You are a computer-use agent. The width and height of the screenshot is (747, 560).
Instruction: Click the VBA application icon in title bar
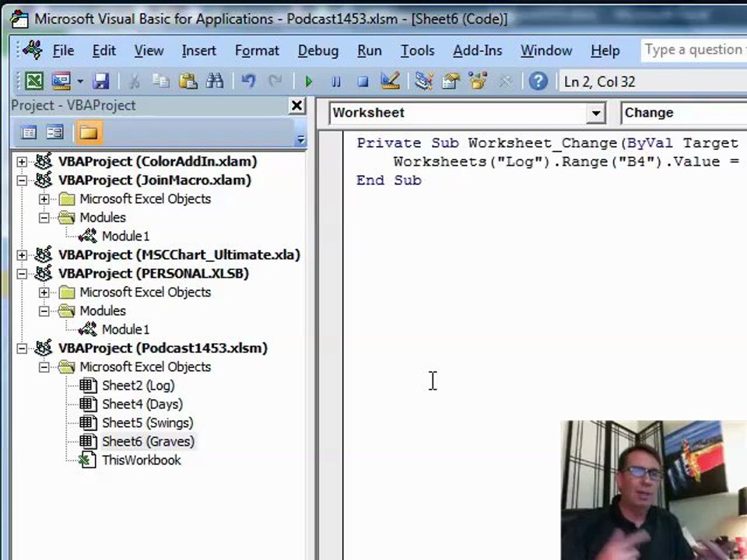click(19, 19)
